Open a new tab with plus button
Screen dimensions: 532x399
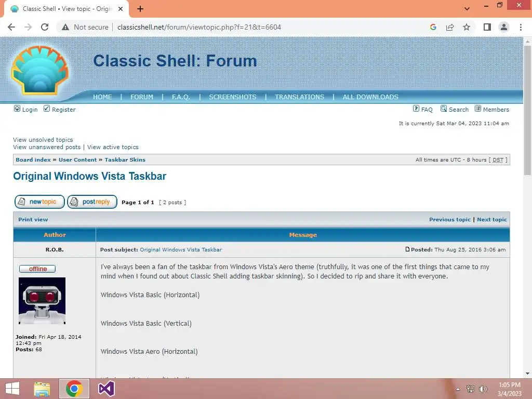[140, 9]
